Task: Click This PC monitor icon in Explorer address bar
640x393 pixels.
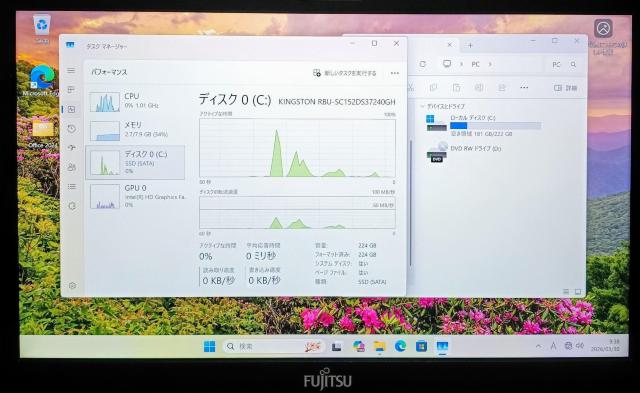Action: click(x=447, y=64)
